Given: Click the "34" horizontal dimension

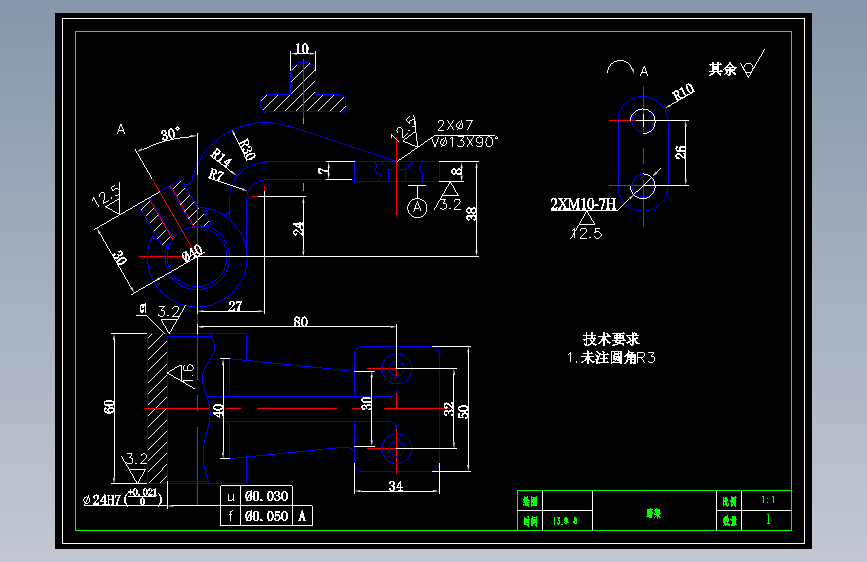Looking at the screenshot, I should pyautogui.click(x=395, y=486).
